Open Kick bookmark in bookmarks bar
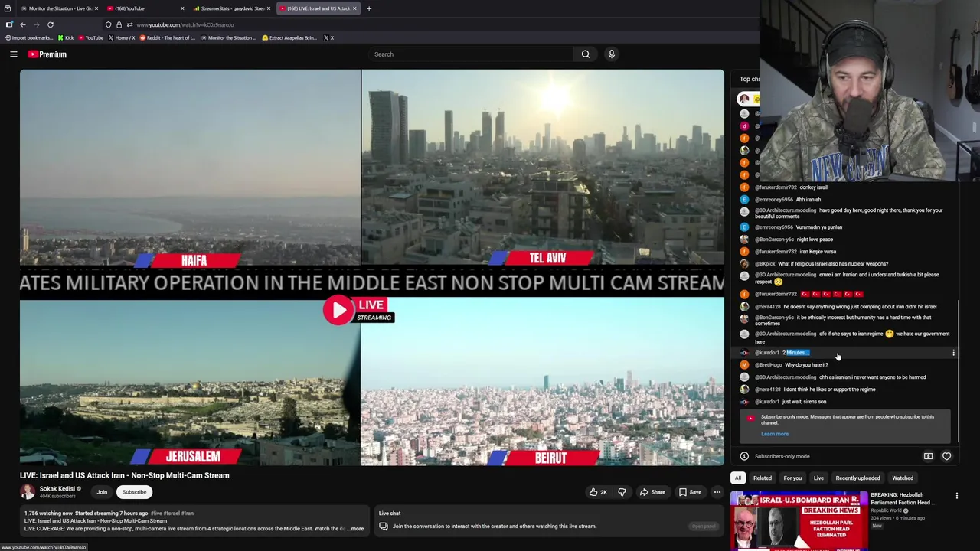 click(66, 37)
